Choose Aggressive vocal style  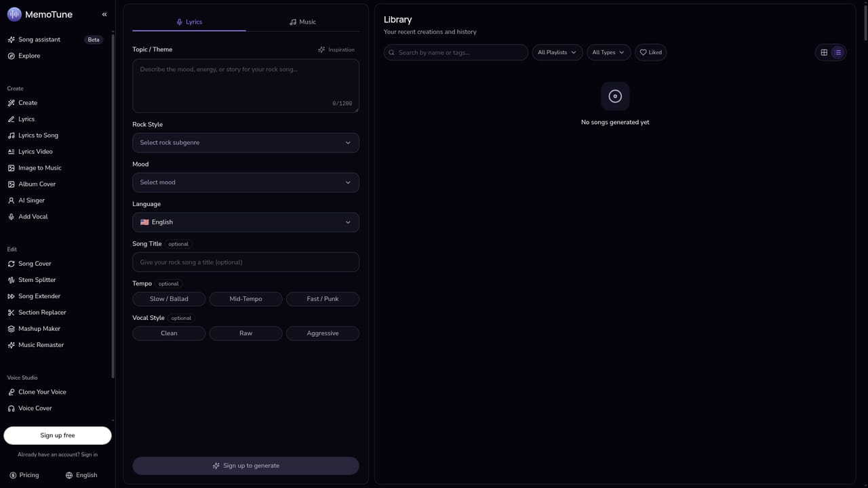(x=323, y=333)
